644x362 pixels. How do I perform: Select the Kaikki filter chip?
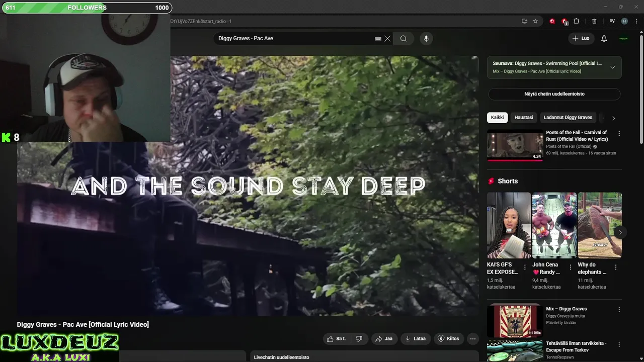(497, 118)
